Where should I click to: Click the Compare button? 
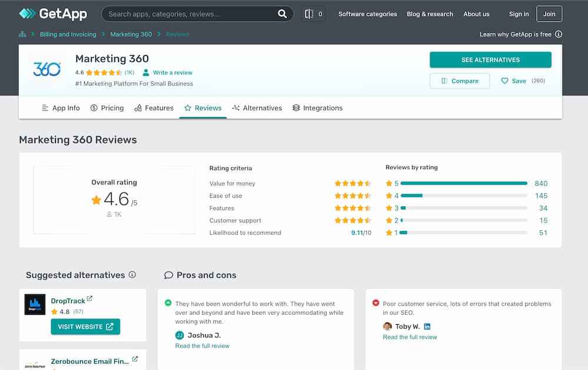[460, 81]
